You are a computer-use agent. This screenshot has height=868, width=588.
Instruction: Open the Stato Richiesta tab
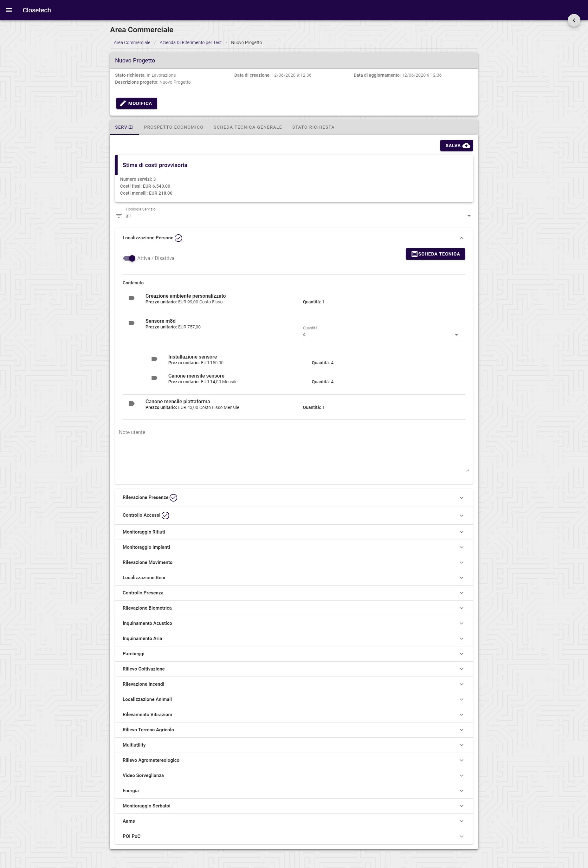coord(313,127)
